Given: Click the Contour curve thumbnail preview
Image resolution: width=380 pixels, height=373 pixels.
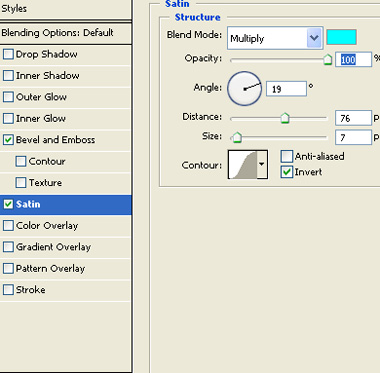Looking at the screenshot, I should point(243,164).
